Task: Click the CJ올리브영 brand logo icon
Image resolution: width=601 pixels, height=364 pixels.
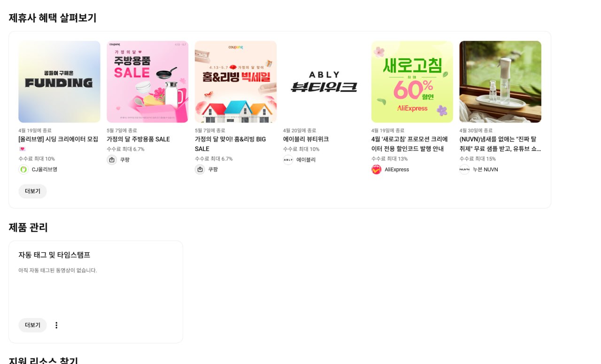Action: click(23, 169)
